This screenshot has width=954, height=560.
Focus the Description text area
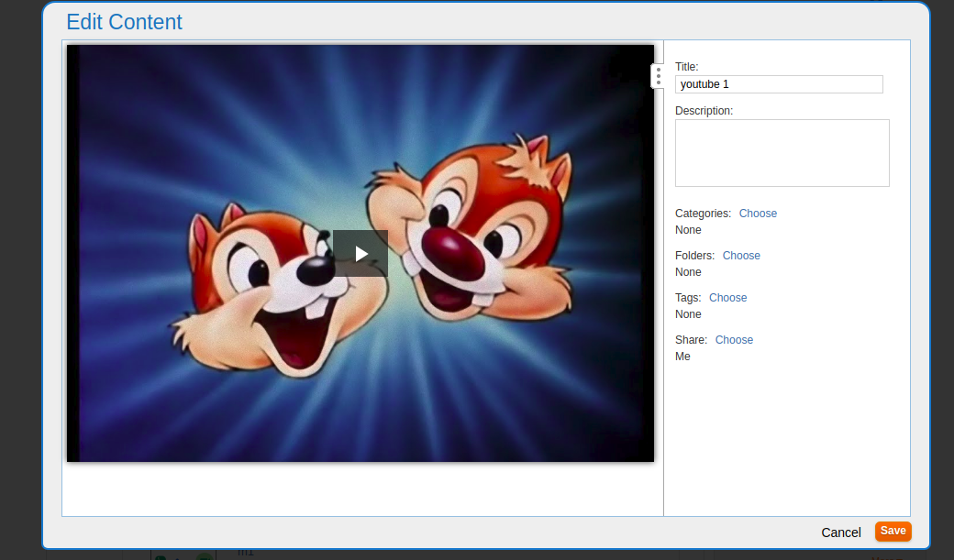[782, 153]
